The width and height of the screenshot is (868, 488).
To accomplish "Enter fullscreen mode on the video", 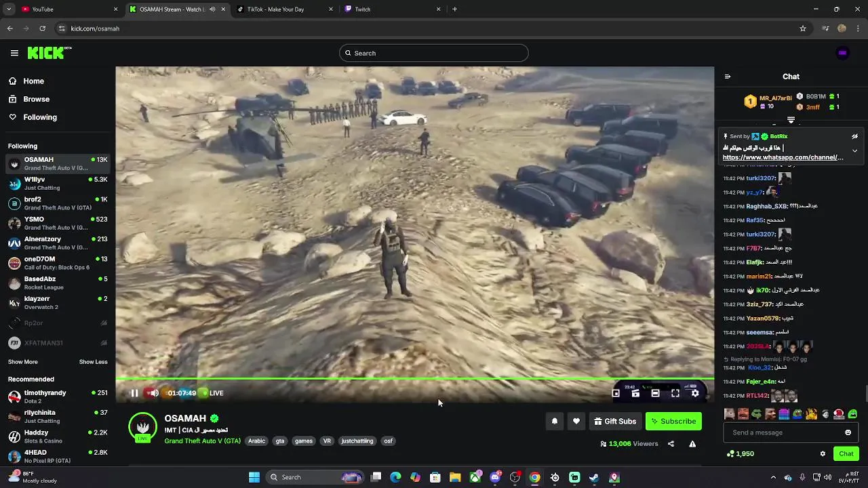I will click(x=675, y=393).
